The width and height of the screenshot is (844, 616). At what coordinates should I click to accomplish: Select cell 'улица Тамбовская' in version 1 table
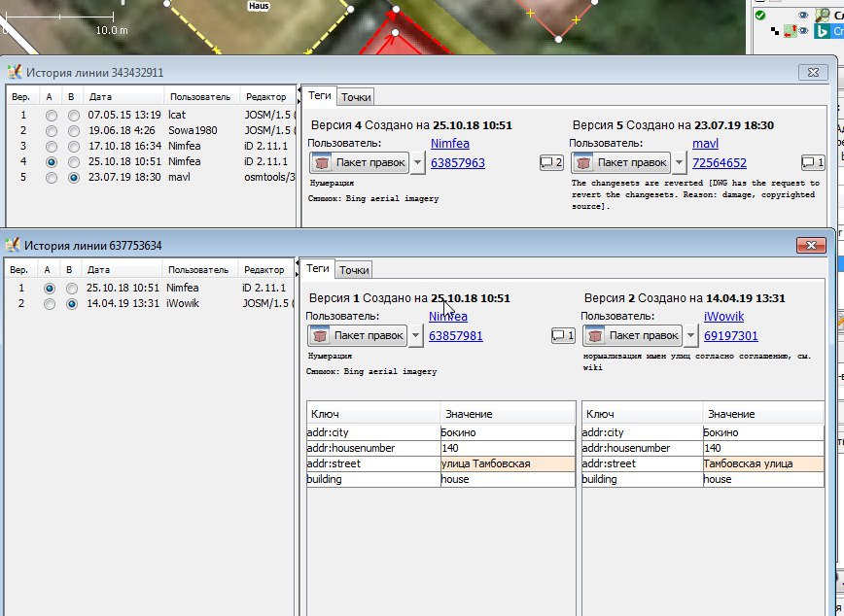tap(508, 463)
